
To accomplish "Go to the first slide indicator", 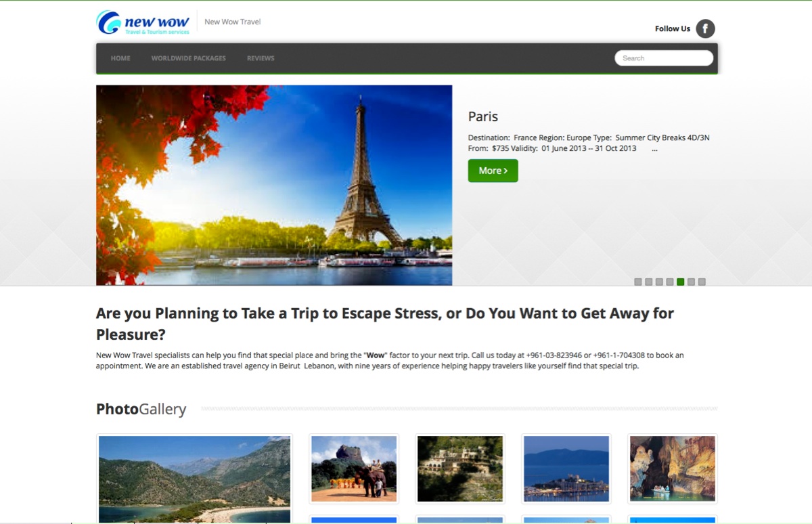I will coord(637,282).
